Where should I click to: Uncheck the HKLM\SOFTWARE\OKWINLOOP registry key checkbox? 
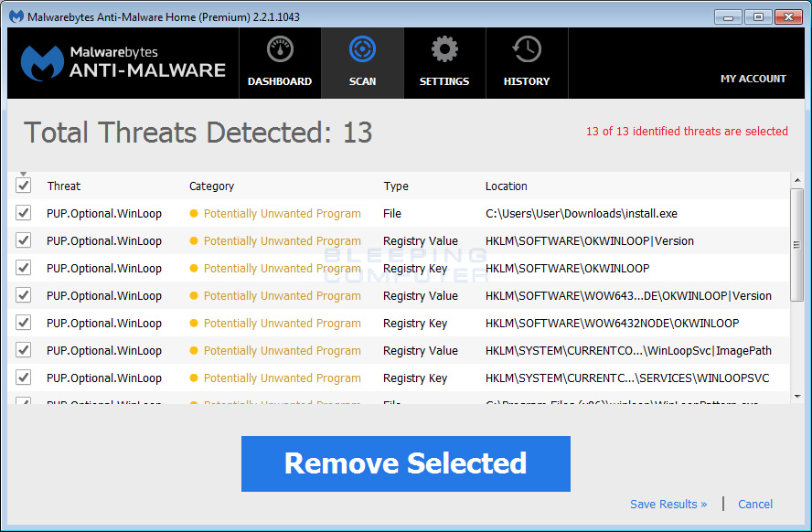[23, 268]
